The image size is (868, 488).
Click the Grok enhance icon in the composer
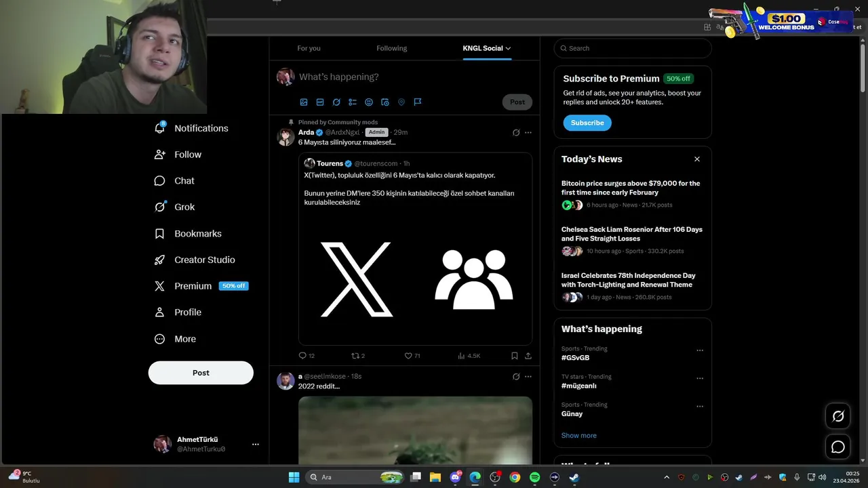(x=336, y=102)
